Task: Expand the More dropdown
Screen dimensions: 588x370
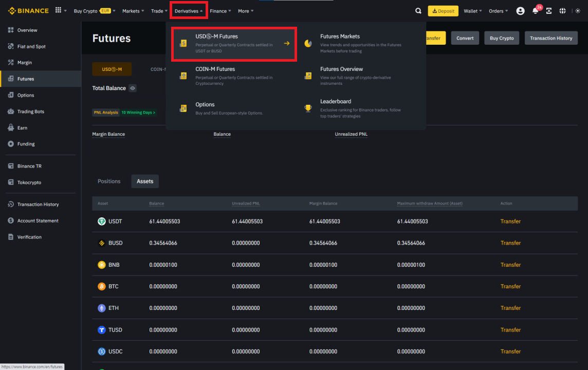Action: [x=246, y=11]
